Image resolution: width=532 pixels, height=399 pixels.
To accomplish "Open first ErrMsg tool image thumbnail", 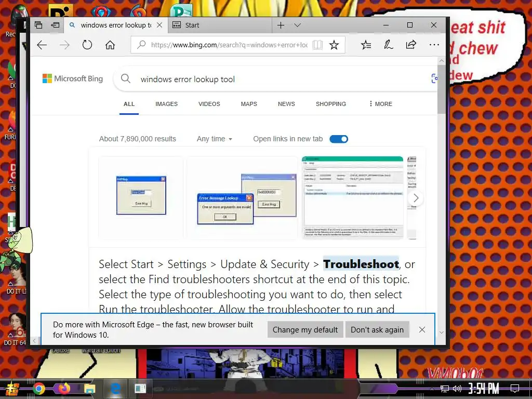I will click(x=141, y=198).
